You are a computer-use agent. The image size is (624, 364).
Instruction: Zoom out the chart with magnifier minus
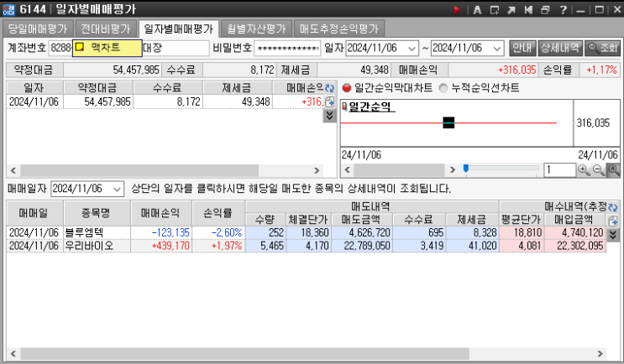coord(599,170)
